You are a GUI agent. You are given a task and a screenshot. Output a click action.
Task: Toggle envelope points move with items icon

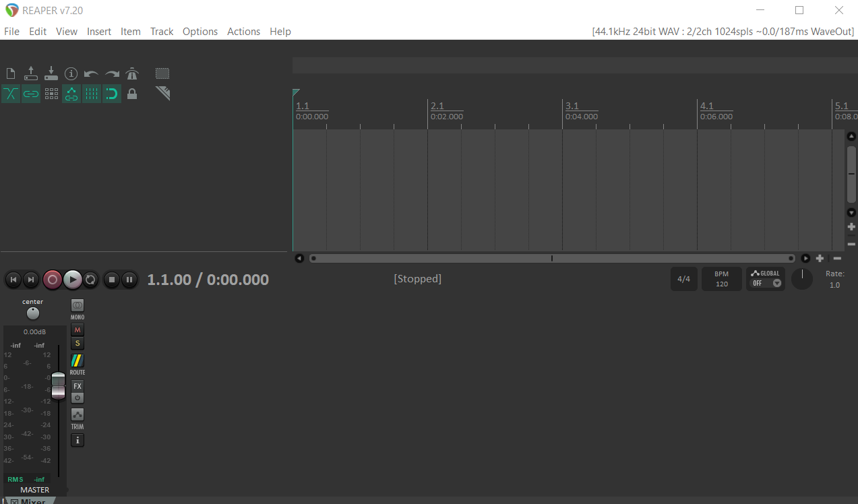pyautogui.click(x=71, y=94)
